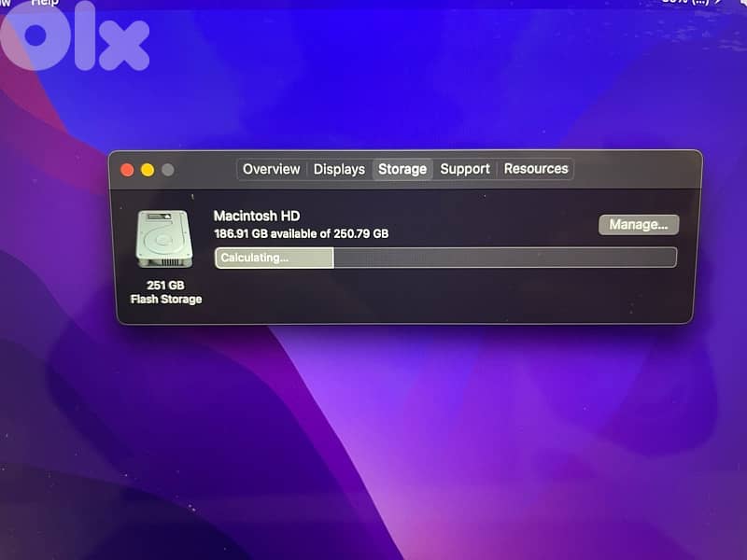Open the partially visible Window menu
This screenshot has height=560, width=747.
[x=4, y=3]
